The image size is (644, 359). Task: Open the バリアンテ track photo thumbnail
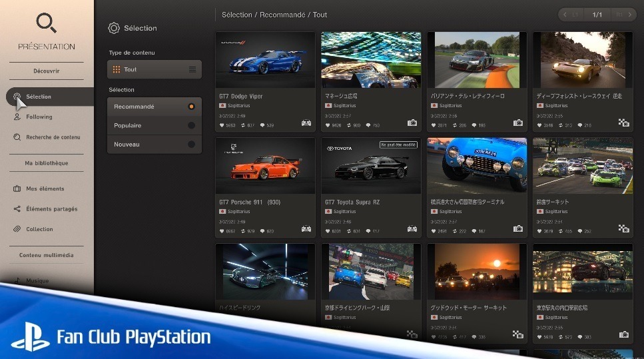(477, 60)
